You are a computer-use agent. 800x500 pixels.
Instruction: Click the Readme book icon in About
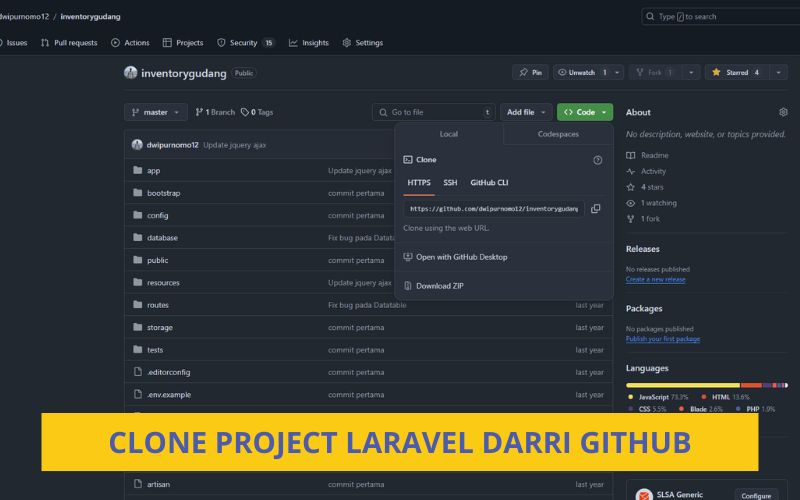(x=631, y=155)
